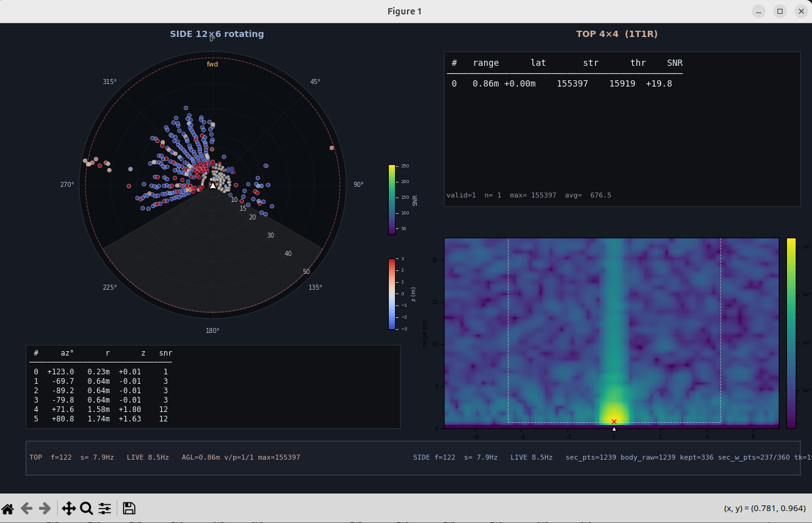Click the yellow "fwd" label in the polar plot
This screenshot has height=523, width=812.
click(213, 64)
